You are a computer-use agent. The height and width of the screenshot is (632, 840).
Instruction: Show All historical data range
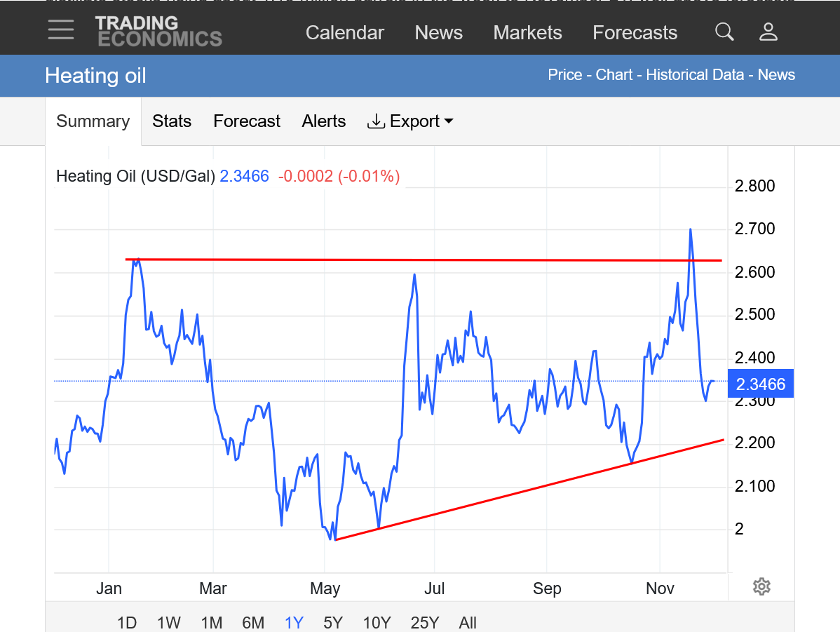click(x=468, y=622)
